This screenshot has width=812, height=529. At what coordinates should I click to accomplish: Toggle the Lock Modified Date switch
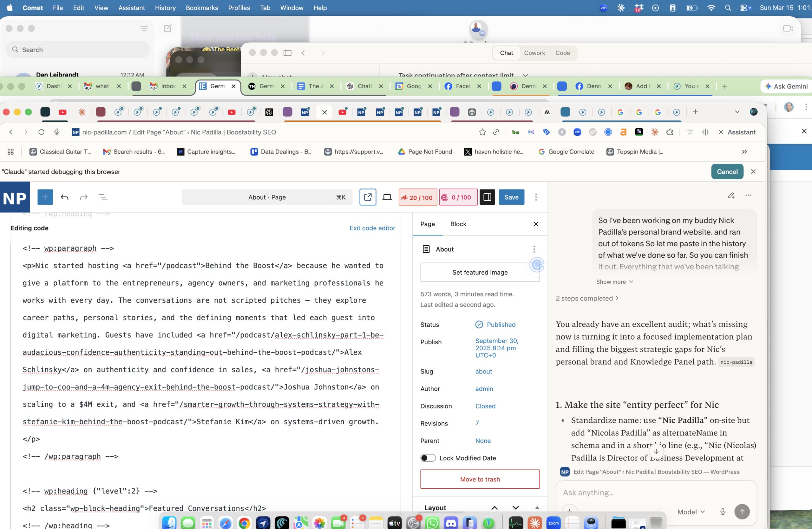[428, 458]
